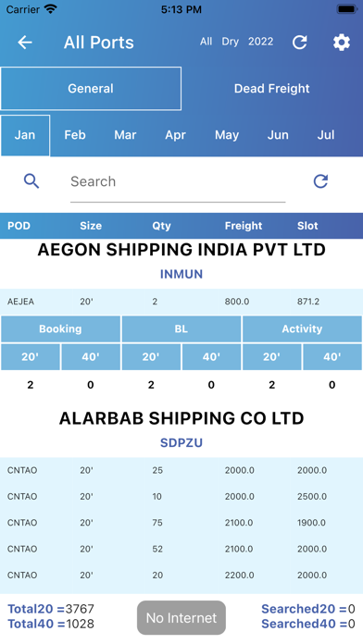This screenshot has height=644, width=363.
Task: Tap the Wi-Fi status icon
Action: [51, 9]
